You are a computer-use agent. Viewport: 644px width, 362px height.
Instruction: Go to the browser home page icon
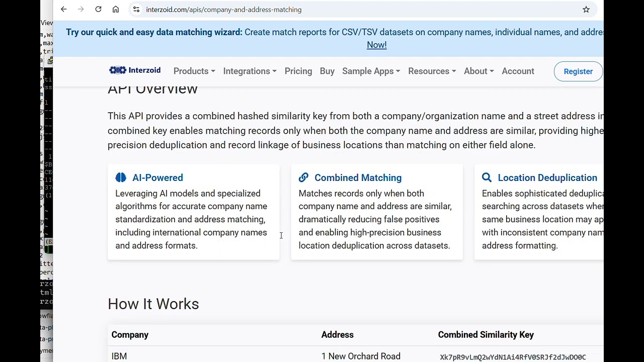tap(116, 9)
